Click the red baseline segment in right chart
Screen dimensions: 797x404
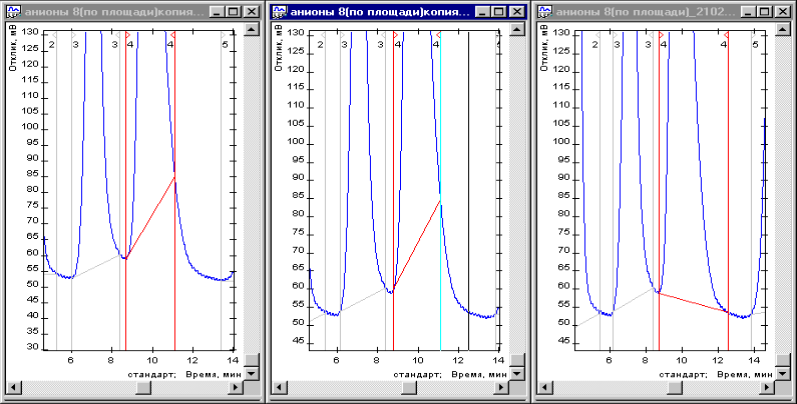click(693, 302)
